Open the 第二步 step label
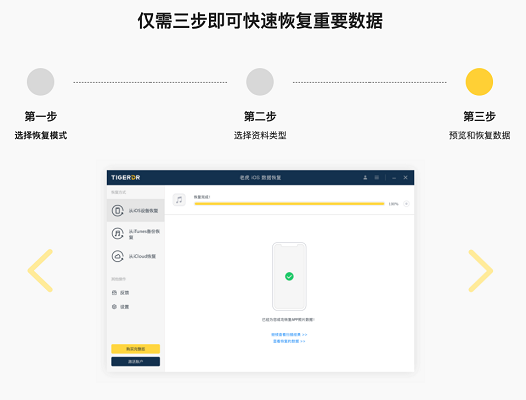The height and width of the screenshot is (400, 526). pos(260,116)
